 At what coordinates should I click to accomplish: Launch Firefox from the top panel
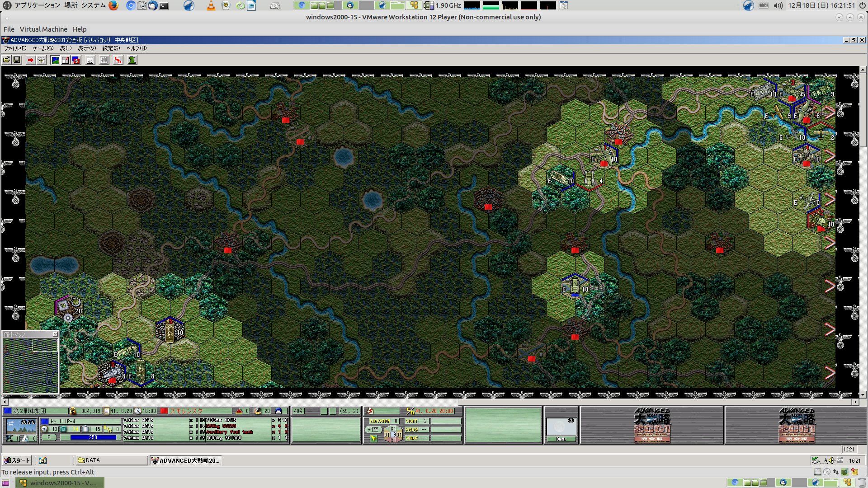(113, 5)
